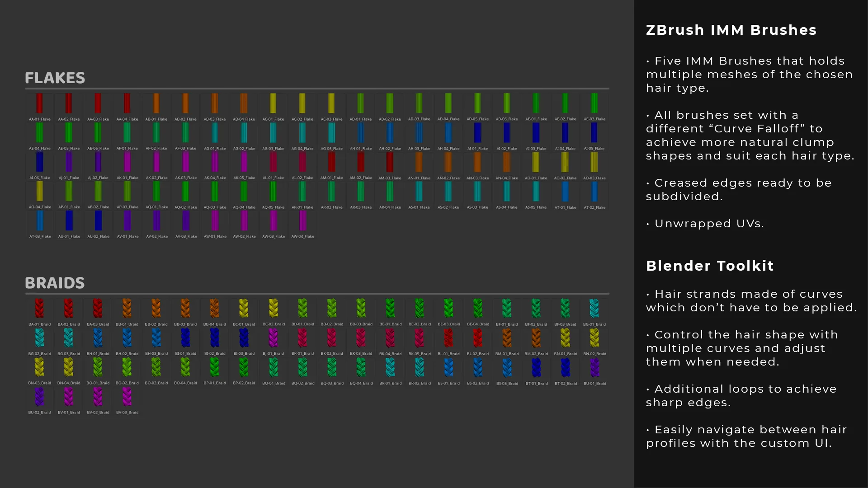Select the AU-01_Flake blue brush
868x488 pixels.
tap(69, 221)
